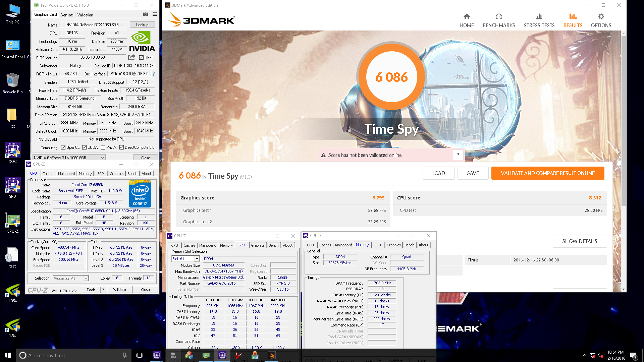Click the network disconnected tray icon
Image resolution: width=644 pixels, height=362 pixels.
pos(593,355)
